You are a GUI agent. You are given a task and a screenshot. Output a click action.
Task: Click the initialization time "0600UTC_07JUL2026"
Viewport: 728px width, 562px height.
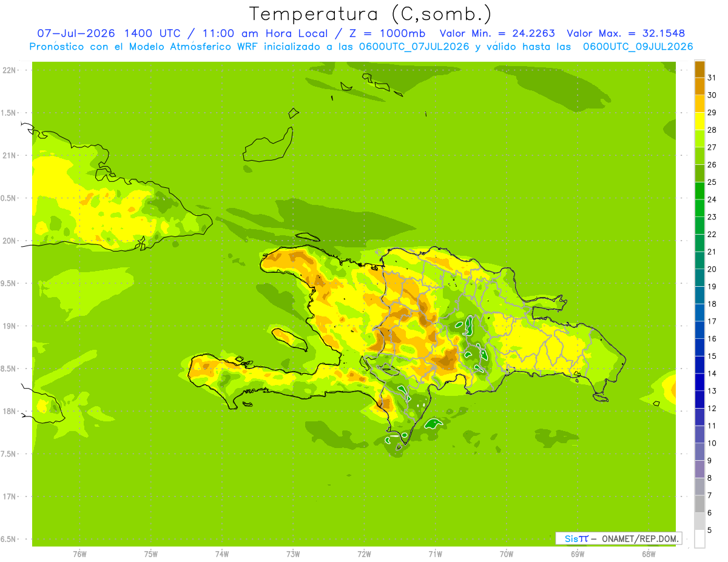tap(414, 47)
